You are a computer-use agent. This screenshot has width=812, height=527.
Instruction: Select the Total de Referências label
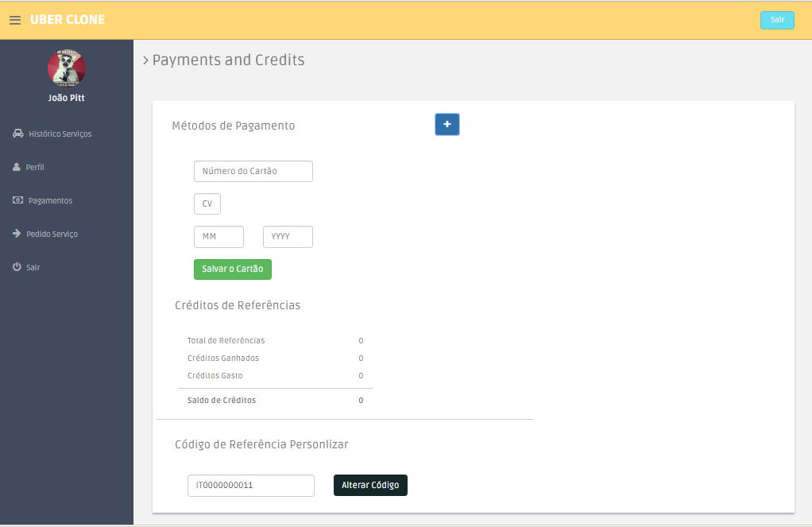point(226,340)
